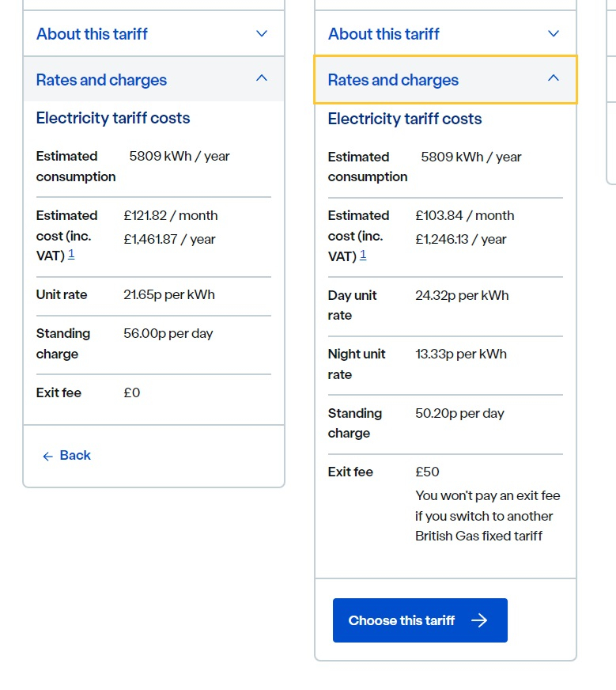Click the 24.32p per kWh day unit rate
616x690 pixels.
coord(462,295)
